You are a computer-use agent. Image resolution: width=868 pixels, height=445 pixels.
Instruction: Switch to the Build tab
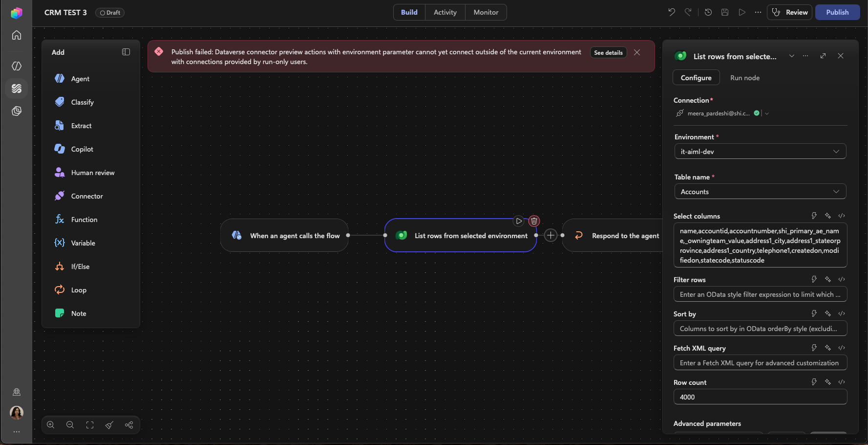[409, 12]
